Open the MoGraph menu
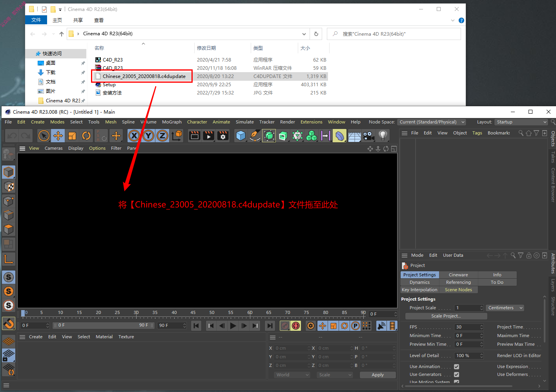The height and width of the screenshot is (392, 556). tap(172, 122)
